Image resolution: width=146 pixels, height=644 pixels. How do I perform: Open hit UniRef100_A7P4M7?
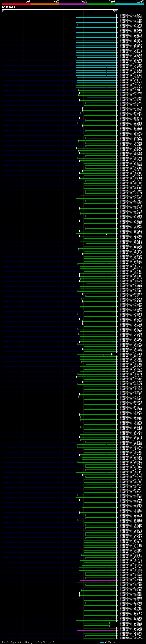point(131,20)
